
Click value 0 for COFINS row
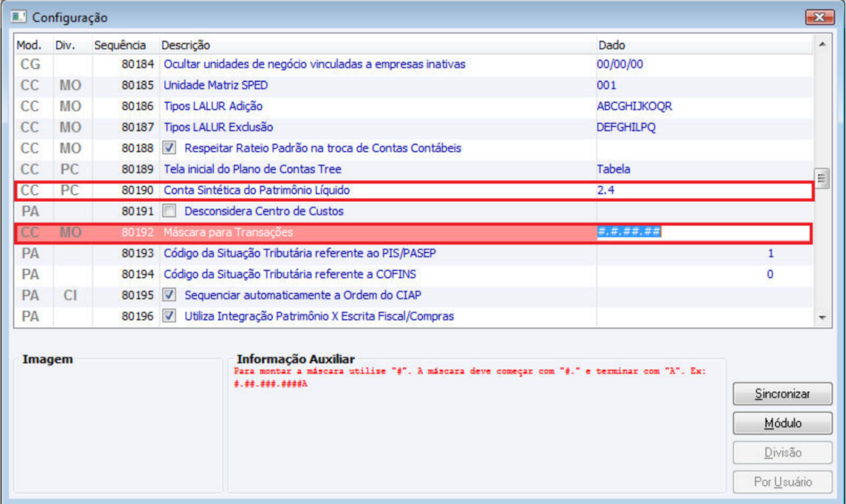coord(770,274)
